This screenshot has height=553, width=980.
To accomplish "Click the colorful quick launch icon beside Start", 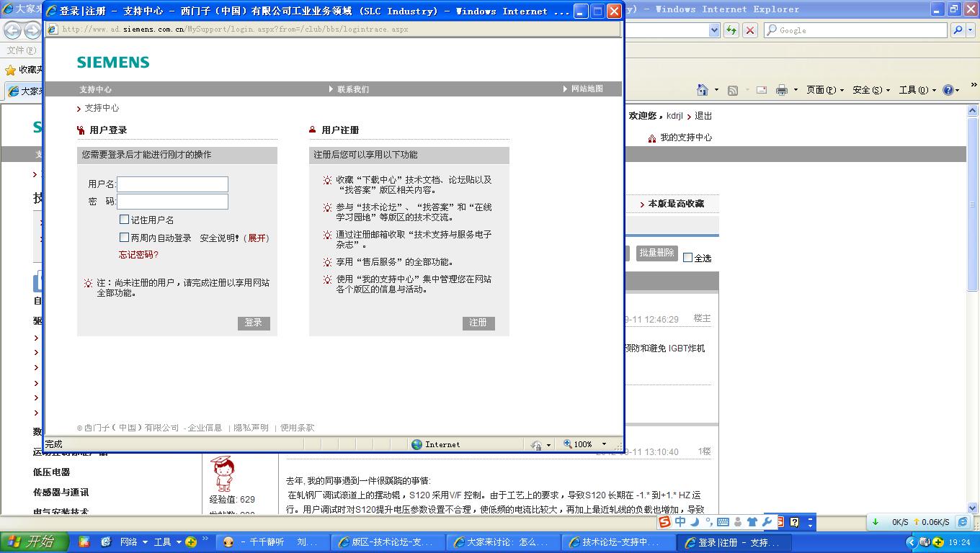I will 84,541.
